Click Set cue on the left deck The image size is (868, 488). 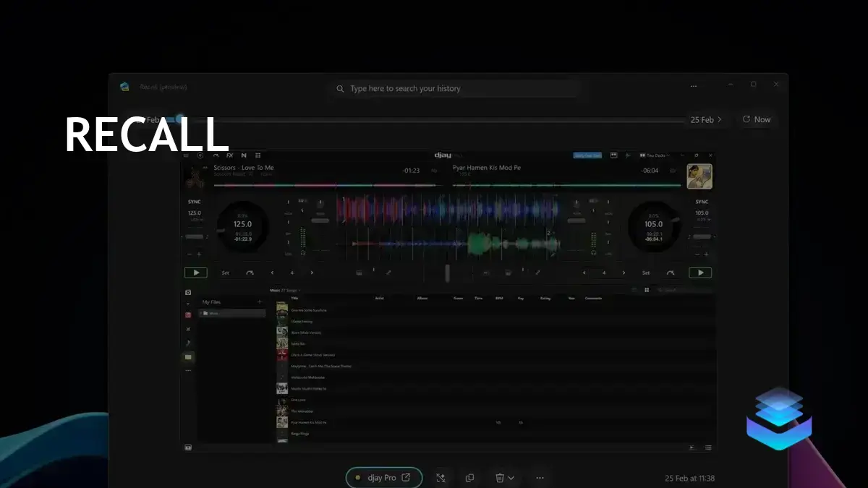point(225,273)
